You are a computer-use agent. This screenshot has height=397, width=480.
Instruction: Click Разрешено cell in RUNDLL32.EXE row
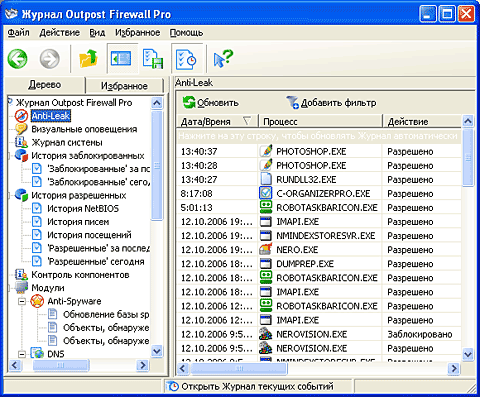pos(410,180)
